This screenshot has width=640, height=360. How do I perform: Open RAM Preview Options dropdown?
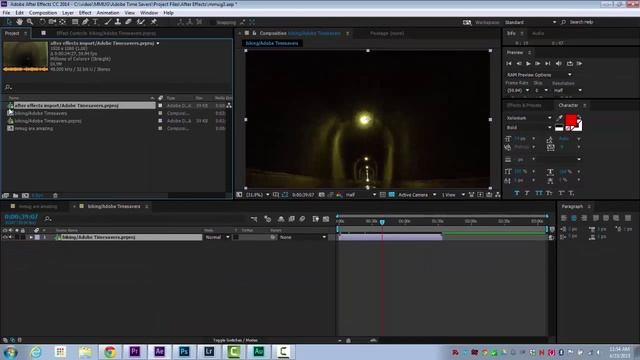point(539,75)
